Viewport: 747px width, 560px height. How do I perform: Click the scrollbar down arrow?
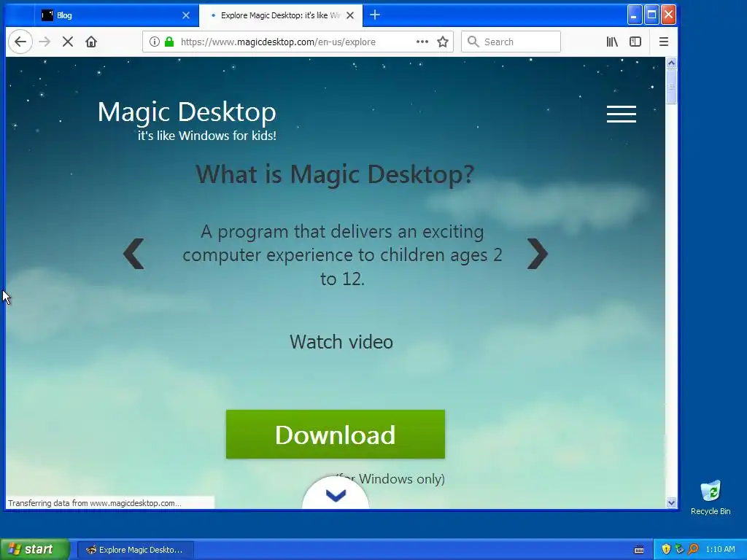pos(671,502)
